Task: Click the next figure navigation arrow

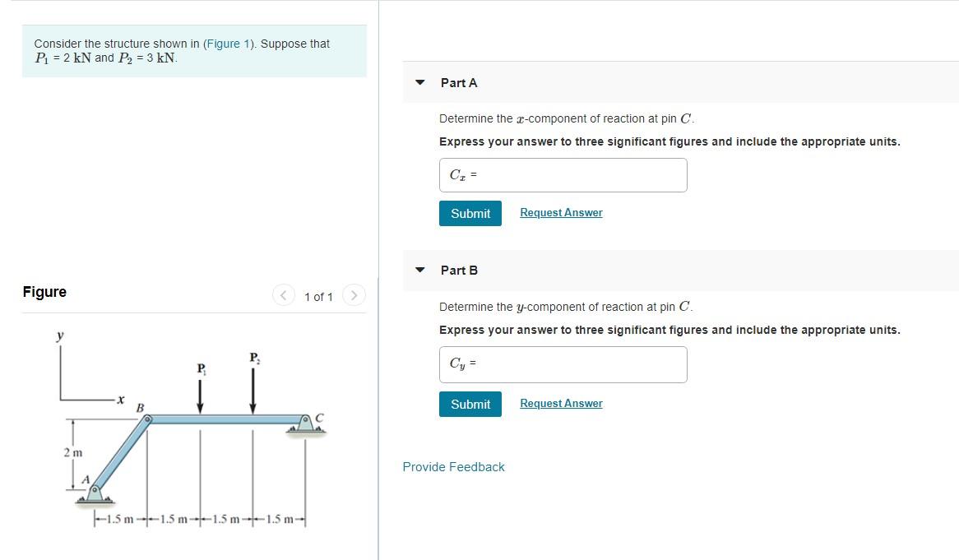Action: pyautogui.click(x=354, y=294)
